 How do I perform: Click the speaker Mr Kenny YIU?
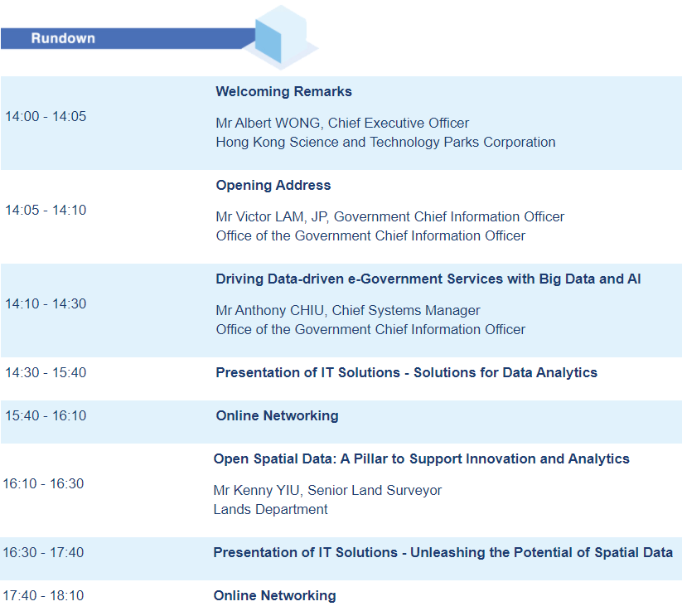coord(256,490)
